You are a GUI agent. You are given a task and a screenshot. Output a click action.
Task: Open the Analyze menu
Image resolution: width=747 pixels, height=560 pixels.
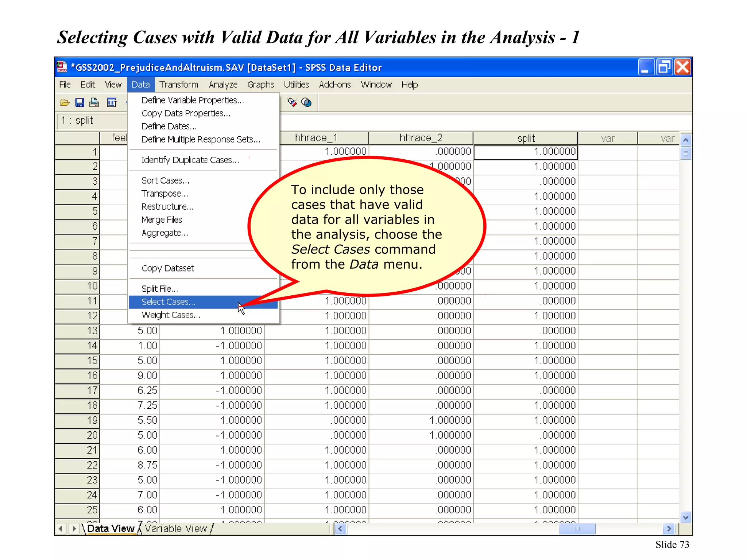coord(223,85)
